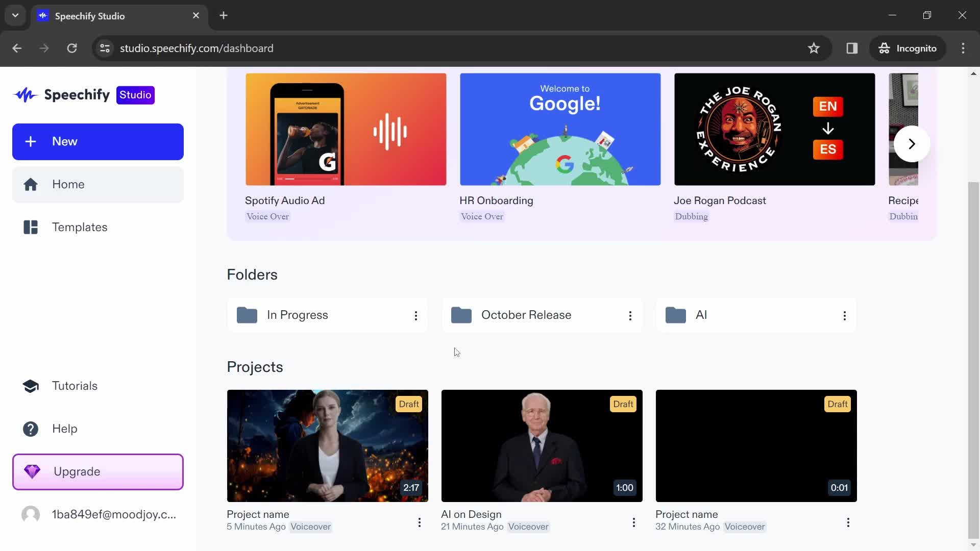Open Spotify Audio Ad template thumbnail

click(x=346, y=129)
